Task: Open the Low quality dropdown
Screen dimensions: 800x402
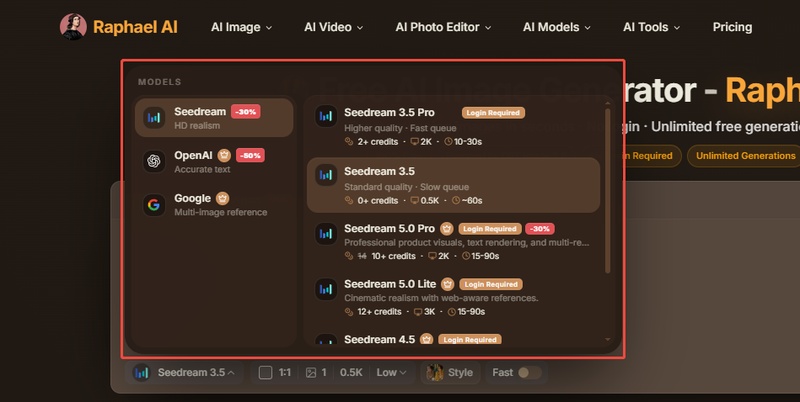Action: tap(391, 373)
